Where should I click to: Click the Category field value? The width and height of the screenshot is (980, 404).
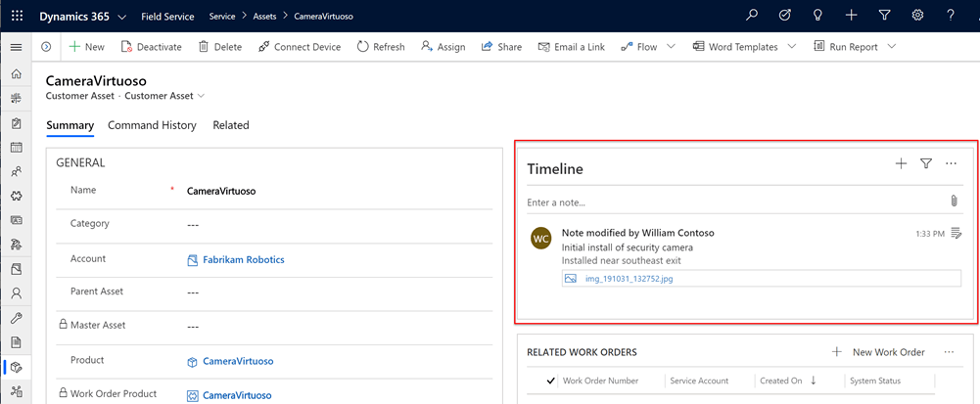point(193,224)
